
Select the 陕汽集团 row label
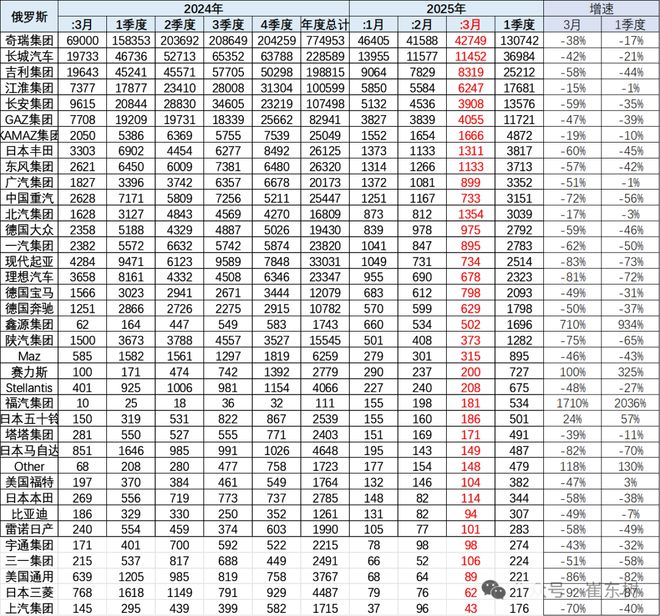click(x=29, y=340)
